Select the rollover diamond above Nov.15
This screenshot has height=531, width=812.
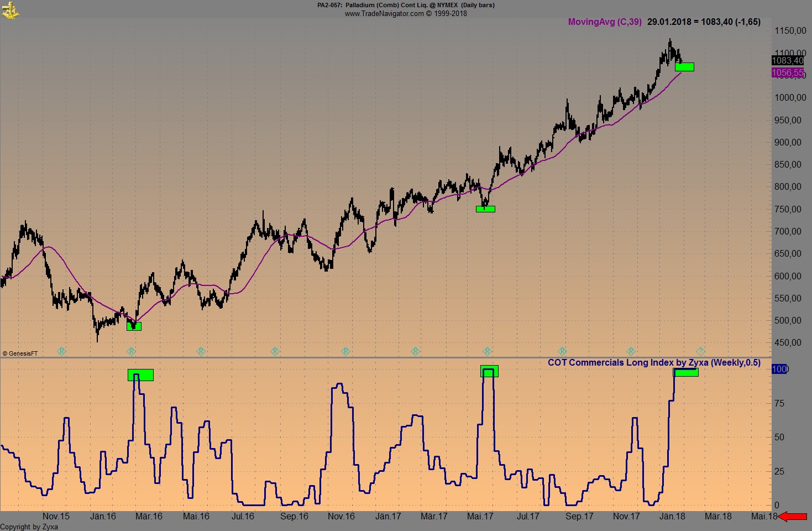click(61, 351)
